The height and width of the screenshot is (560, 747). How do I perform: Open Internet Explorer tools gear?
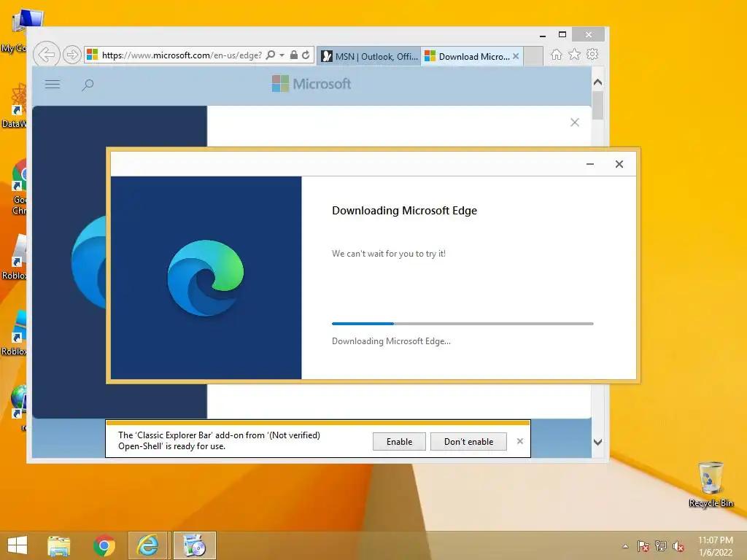pyautogui.click(x=592, y=54)
